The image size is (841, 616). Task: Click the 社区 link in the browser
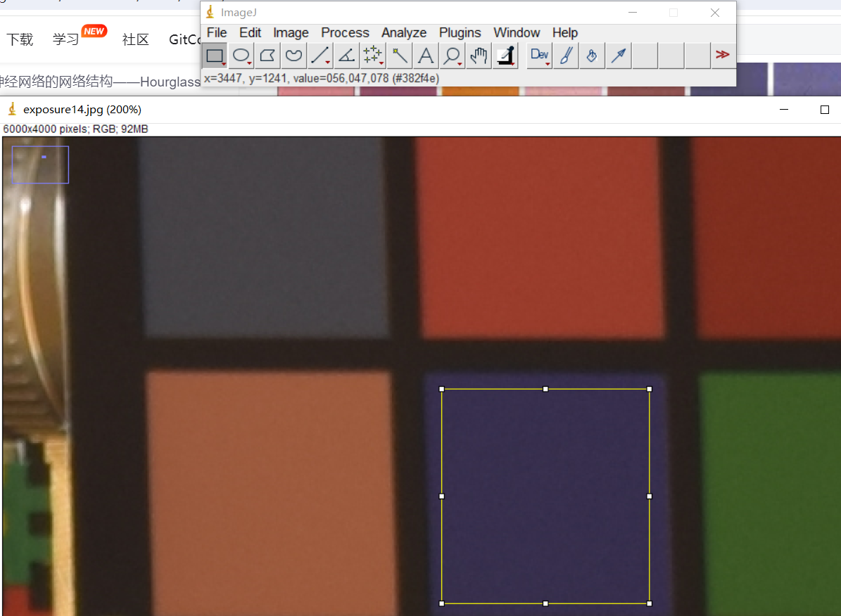tap(135, 39)
